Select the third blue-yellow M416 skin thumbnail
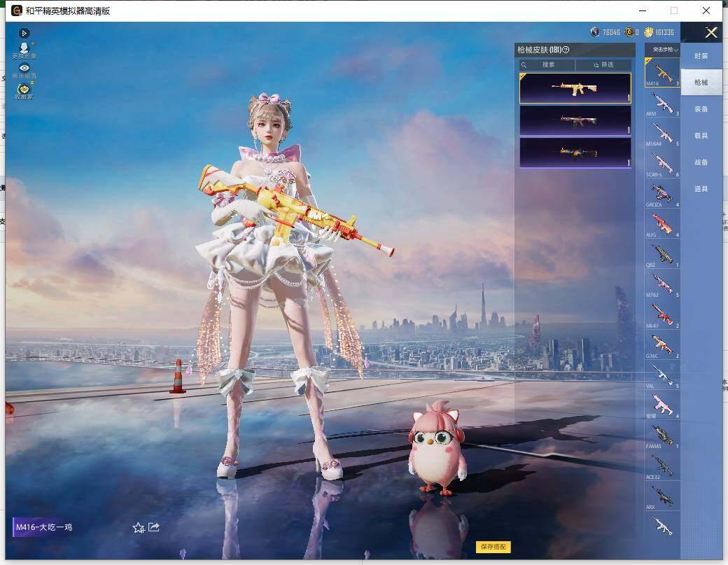The width and height of the screenshot is (728, 565). click(575, 152)
